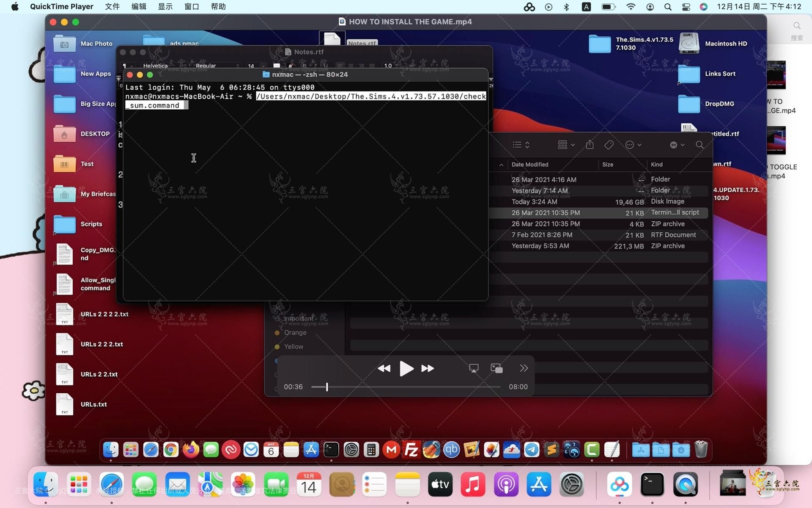Minimize the QuickTime window with yellow button
812x508 pixels.
tap(64, 22)
